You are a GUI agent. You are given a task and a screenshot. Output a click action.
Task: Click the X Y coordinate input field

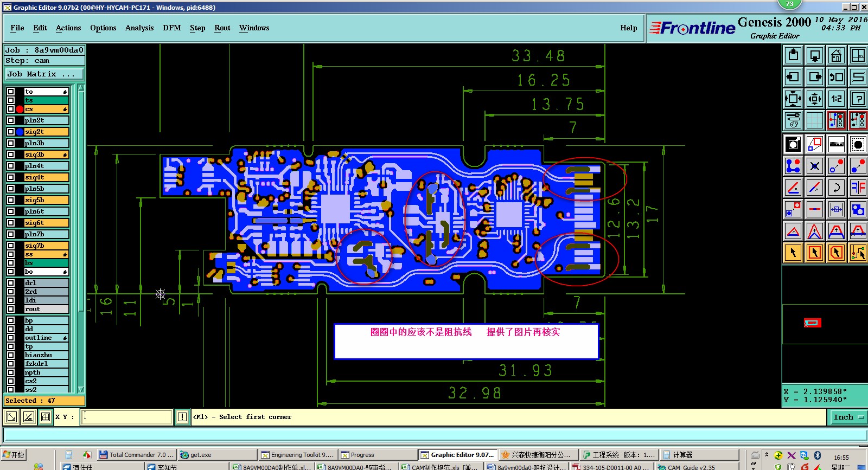coord(127,417)
